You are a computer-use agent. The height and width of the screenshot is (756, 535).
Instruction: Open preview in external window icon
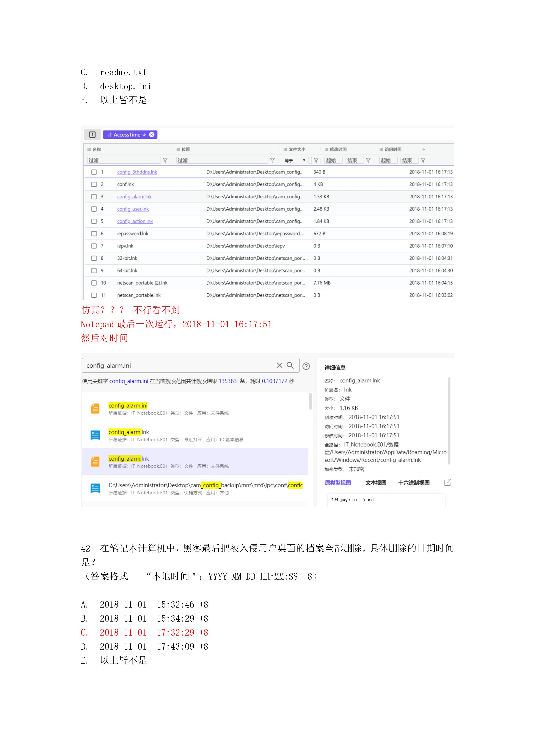click(448, 483)
